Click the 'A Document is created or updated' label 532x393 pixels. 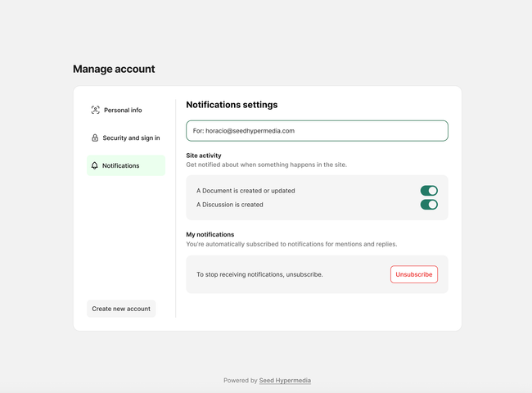(x=246, y=191)
